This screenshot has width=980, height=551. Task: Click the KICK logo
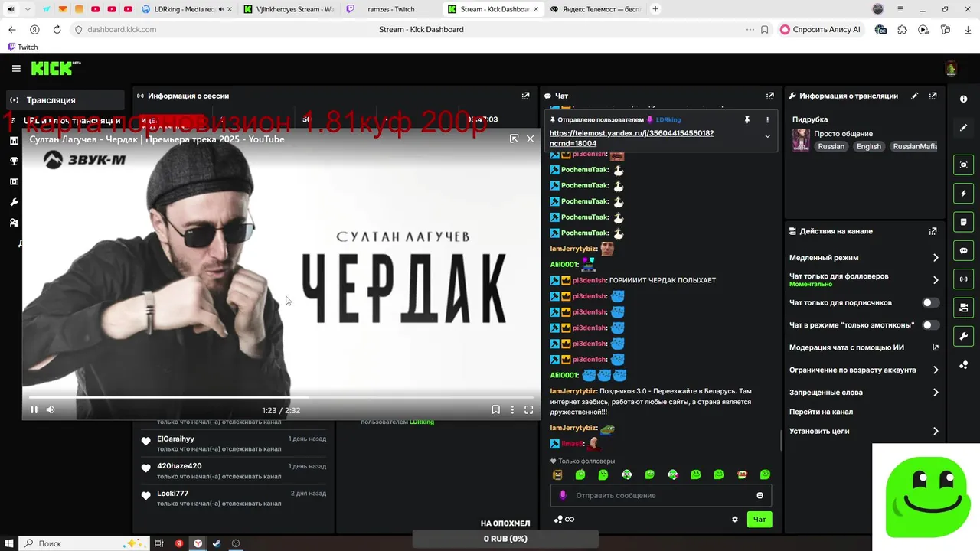(56, 68)
